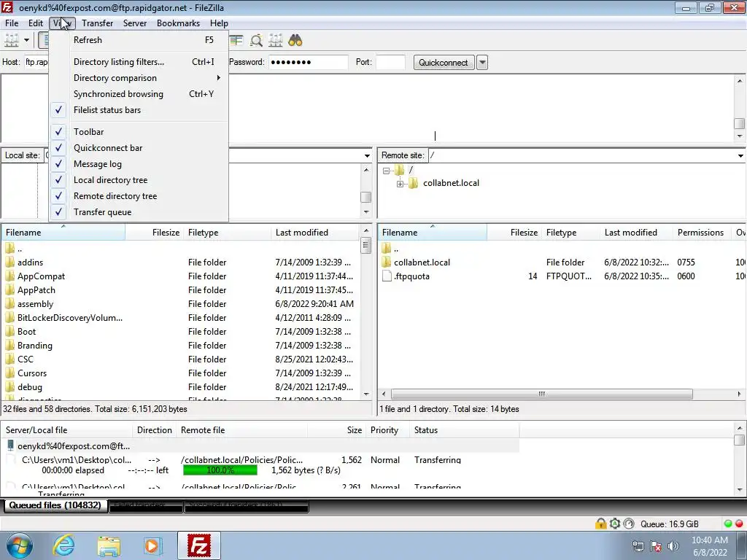Image resolution: width=747 pixels, height=560 pixels.
Task: Select Synchronized browsing in View menu
Action: click(139, 94)
